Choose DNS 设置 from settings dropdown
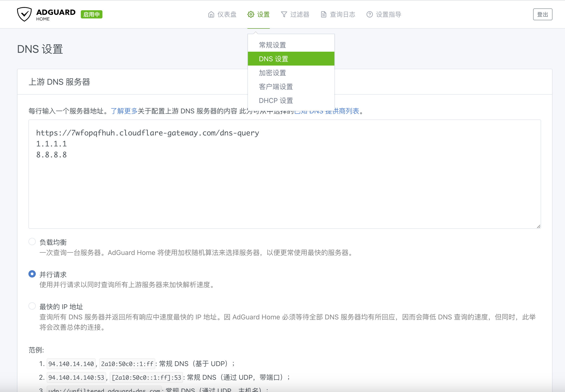Image resolution: width=565 pixels, height=392 pixels. (291, 59)
